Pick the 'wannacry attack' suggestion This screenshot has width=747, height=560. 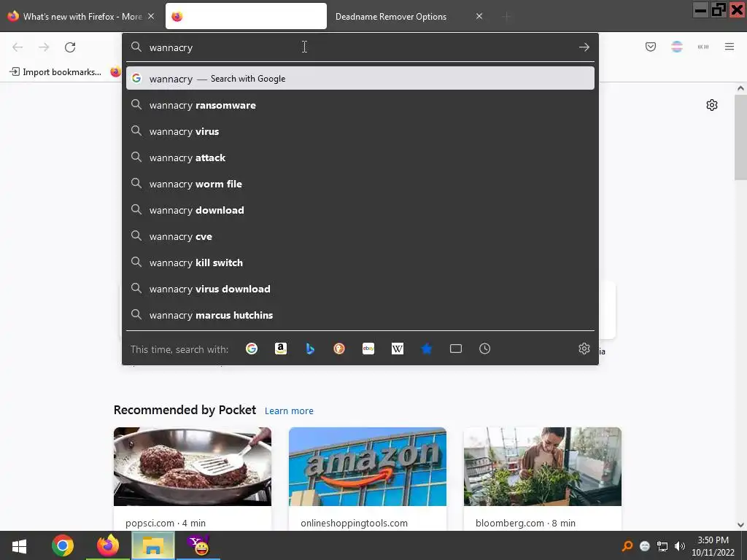[360, 157]
